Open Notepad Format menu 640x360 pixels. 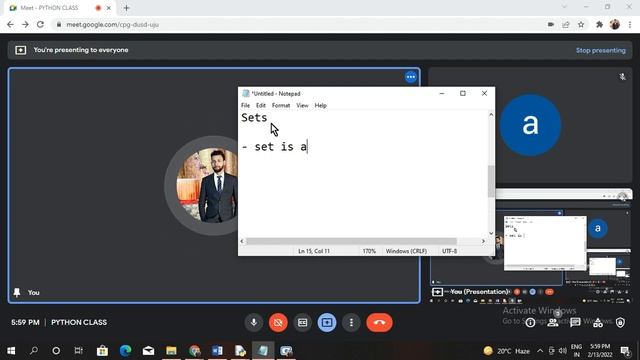(281, 105)
